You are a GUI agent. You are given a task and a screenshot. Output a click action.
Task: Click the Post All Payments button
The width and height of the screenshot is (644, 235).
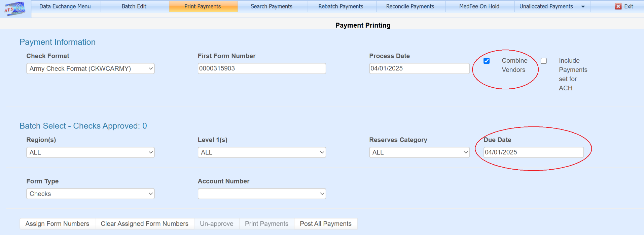pos(325,224)
